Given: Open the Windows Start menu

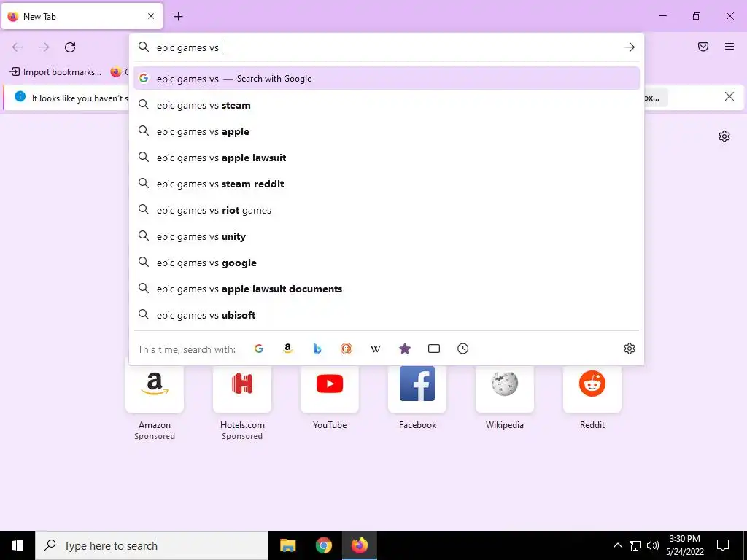Looking at the screenshot, I should [x=18, y=545].
